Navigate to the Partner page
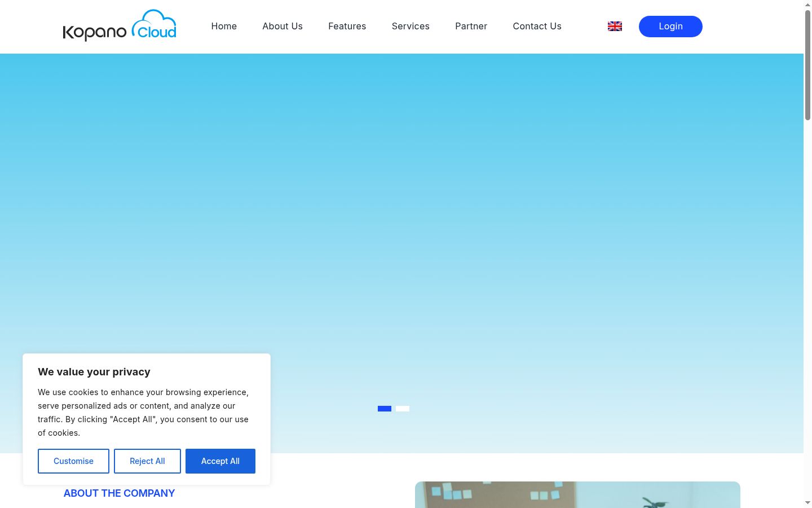Screen dimensions: 812x508 coord(471,26)
